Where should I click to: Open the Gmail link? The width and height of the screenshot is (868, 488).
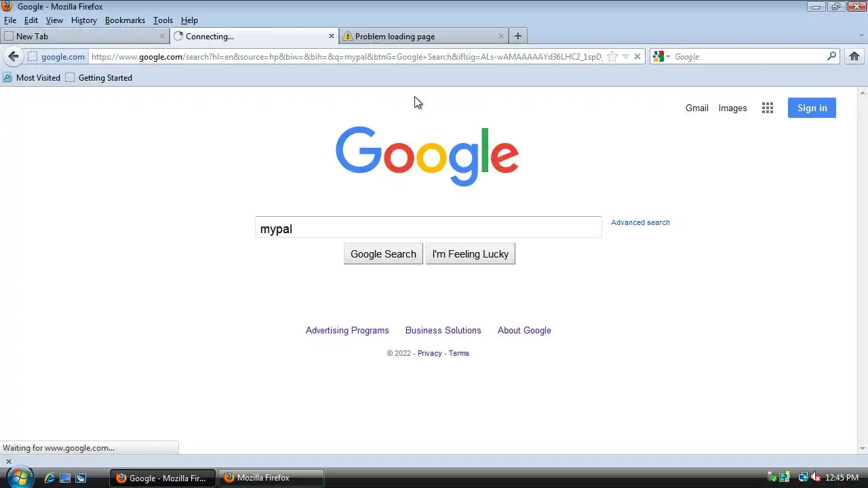[x=696, y=108]
